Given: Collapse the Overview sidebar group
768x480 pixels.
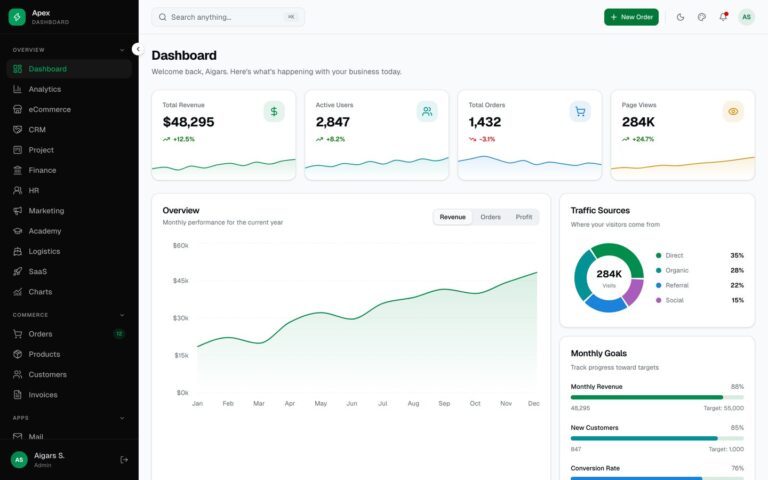Looking at the screenshot, I should point(122,50).
